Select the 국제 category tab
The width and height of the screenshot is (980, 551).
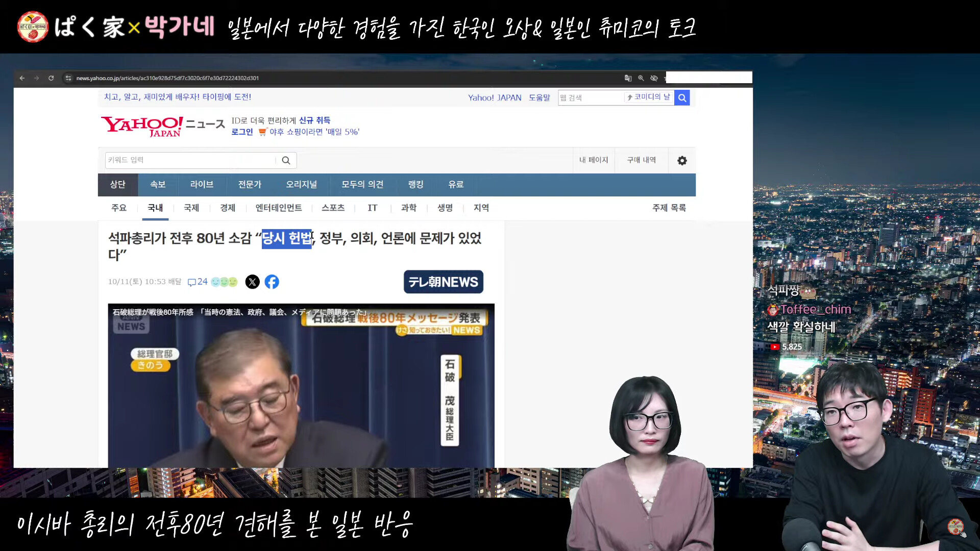click(191, 208)
